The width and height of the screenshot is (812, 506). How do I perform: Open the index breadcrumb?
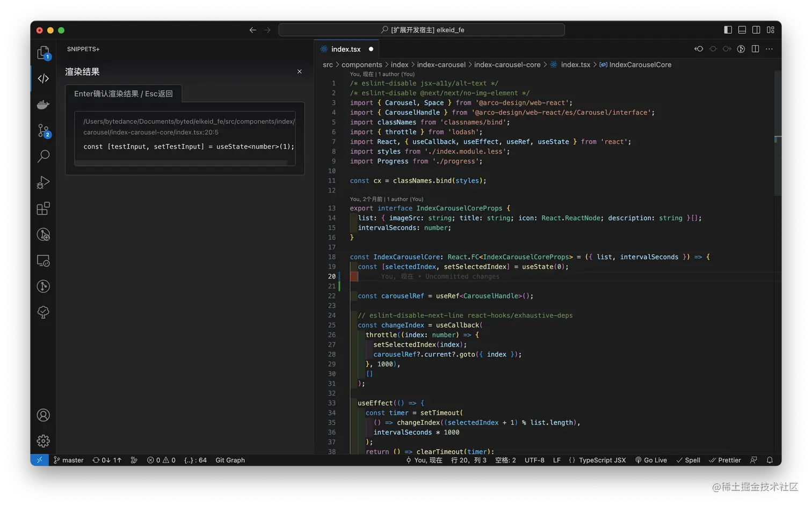click(x=400, y=64)
